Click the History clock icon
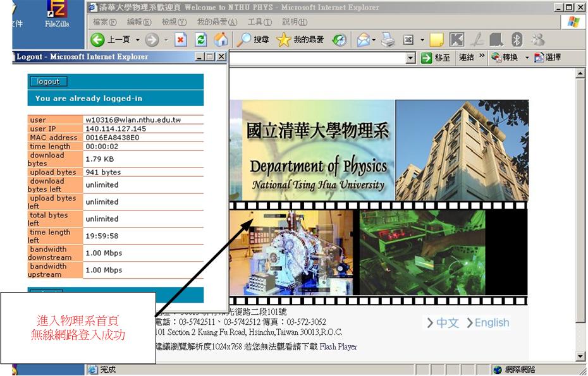This screenshot has width=588, height=376. point(340,40)
